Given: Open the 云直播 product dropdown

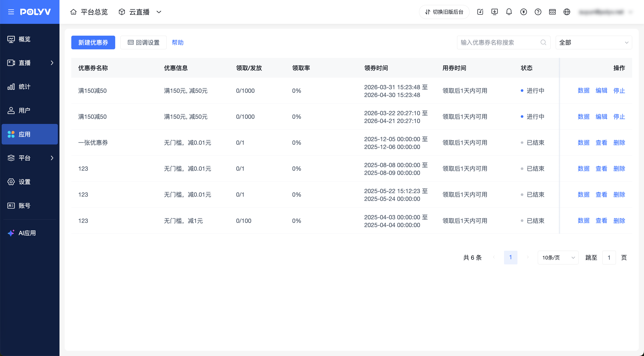Looking at the screenshot, I should [140, 12].
